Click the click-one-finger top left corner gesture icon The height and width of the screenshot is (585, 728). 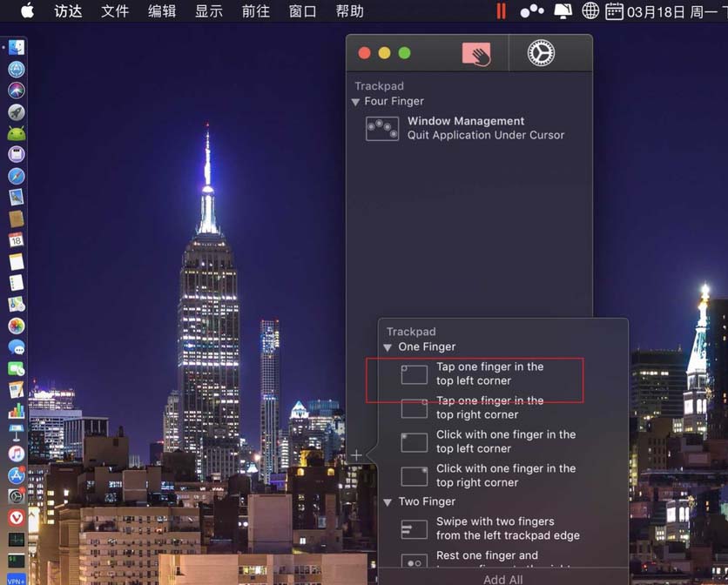click(414, 441)
